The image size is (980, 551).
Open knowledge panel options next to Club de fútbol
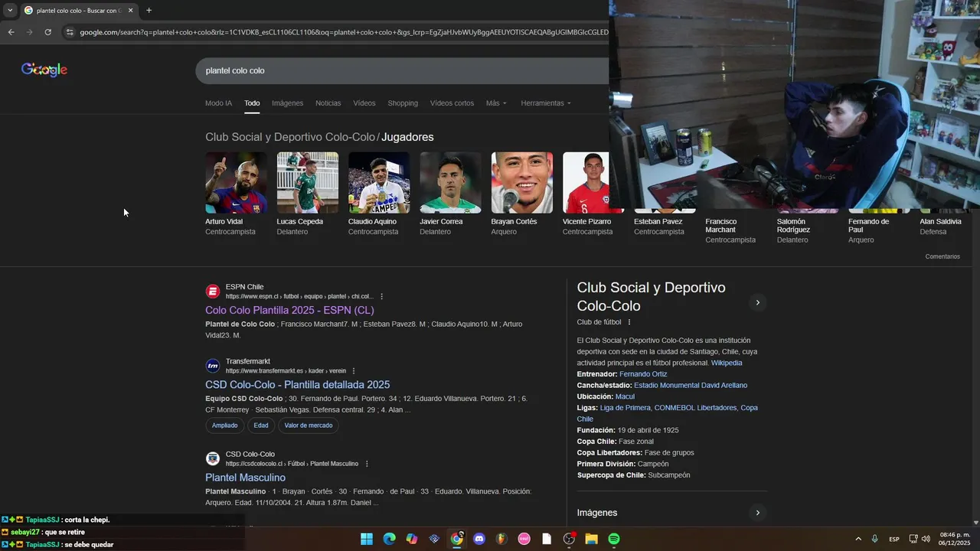click(629, 322)
